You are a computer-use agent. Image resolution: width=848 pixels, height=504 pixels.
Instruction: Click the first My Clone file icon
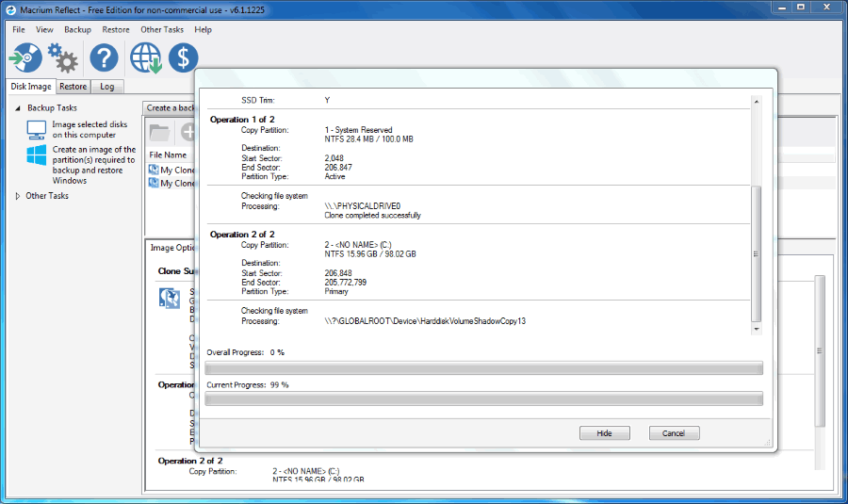click(154, 170)
